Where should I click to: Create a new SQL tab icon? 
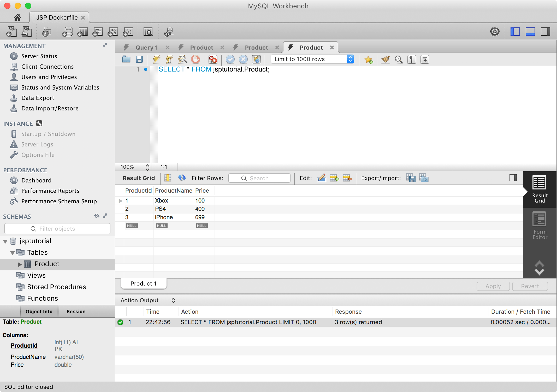click(11, 32)
